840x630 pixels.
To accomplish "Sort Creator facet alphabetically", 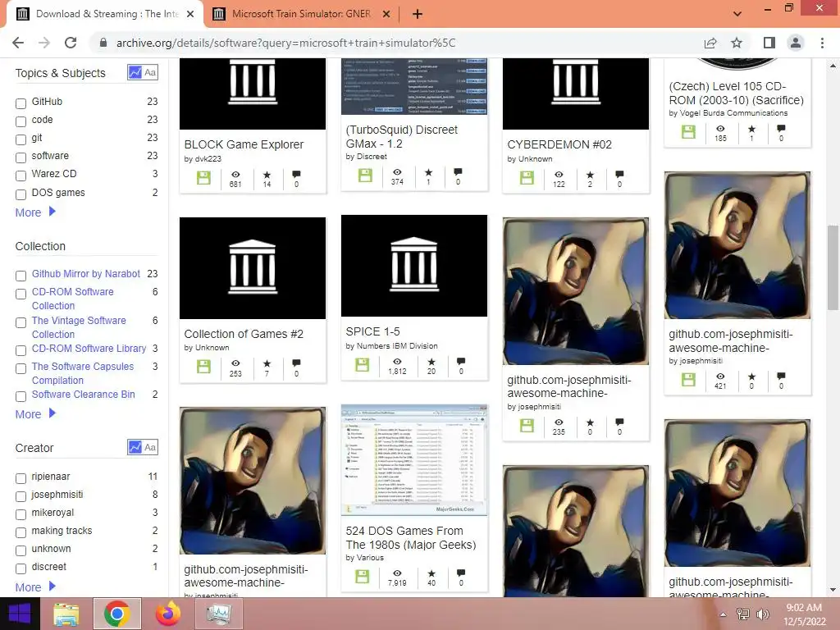I will click(150, 447).
